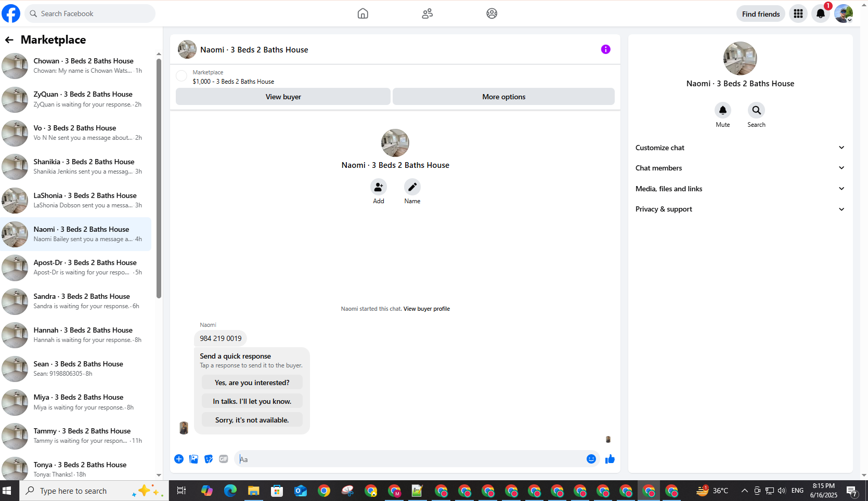This screenshot has height=501, width=868.
Task: Open the apps menu grid icon
Action: point(798,14)
